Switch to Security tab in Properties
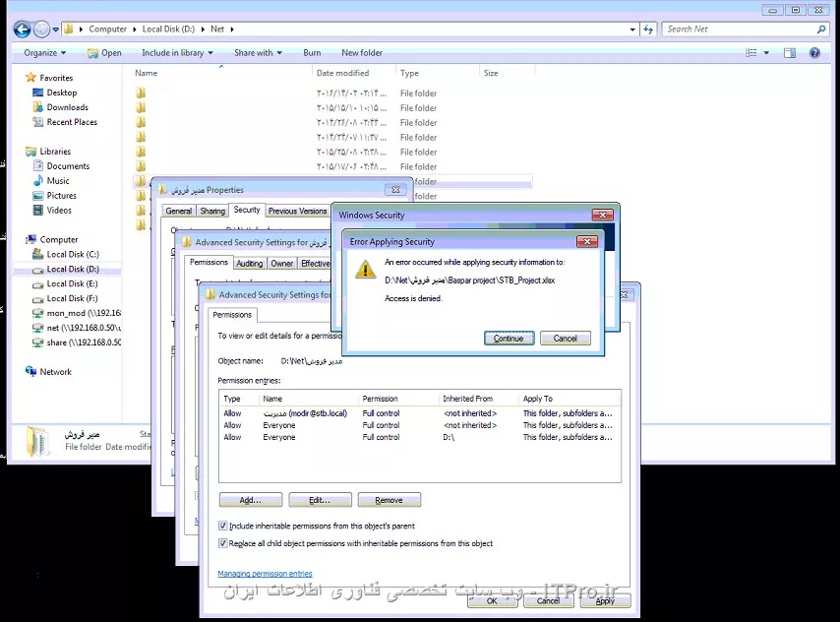Image resolution: width=840 pixels, height=622 pixels. point(247,210)
